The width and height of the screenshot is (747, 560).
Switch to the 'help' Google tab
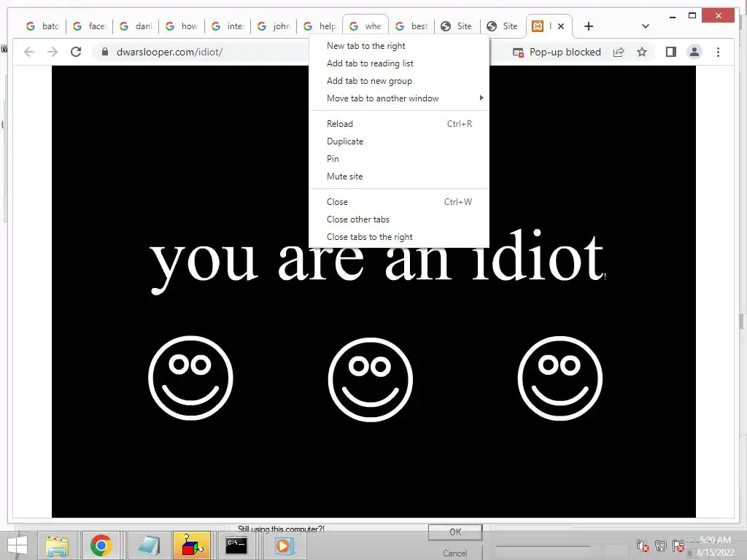tap(320, 26)
